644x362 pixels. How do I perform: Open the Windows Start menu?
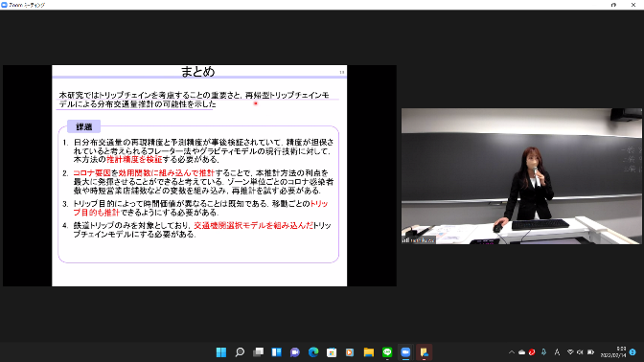221,352
